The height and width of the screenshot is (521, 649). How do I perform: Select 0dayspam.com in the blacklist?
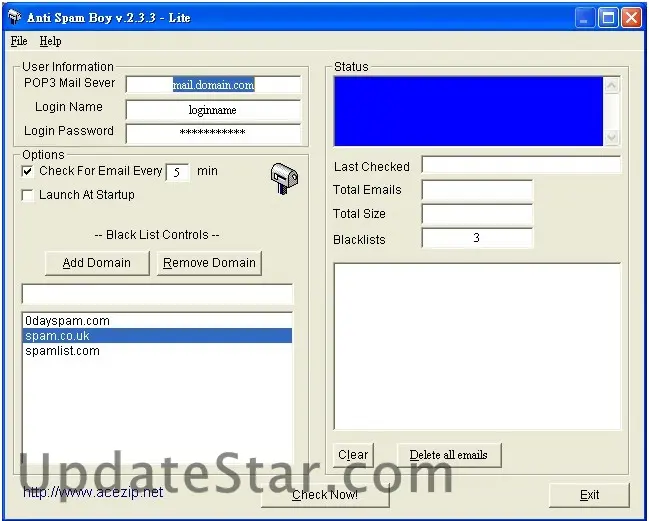(157, 321)
